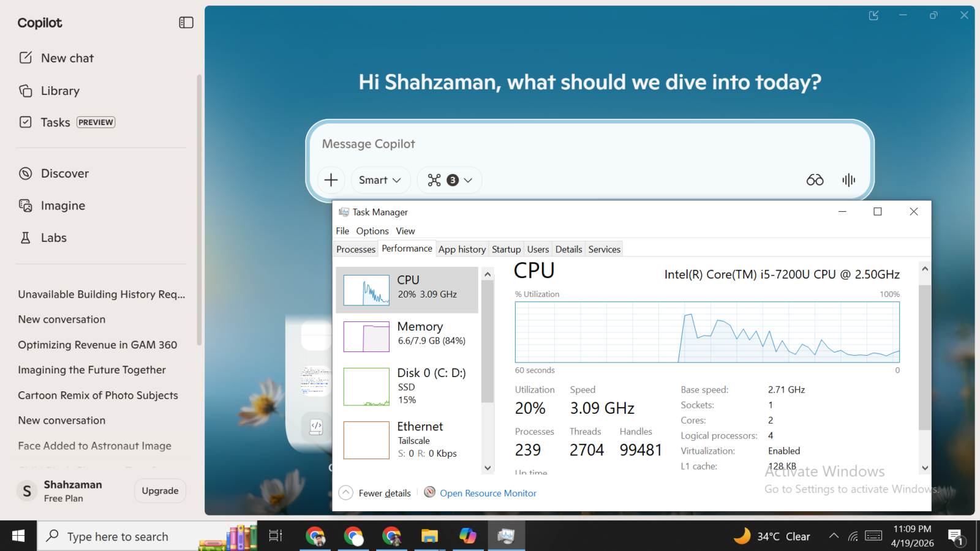Open Task Manager File menu
The image size is (980, 551).
point(342,231)
